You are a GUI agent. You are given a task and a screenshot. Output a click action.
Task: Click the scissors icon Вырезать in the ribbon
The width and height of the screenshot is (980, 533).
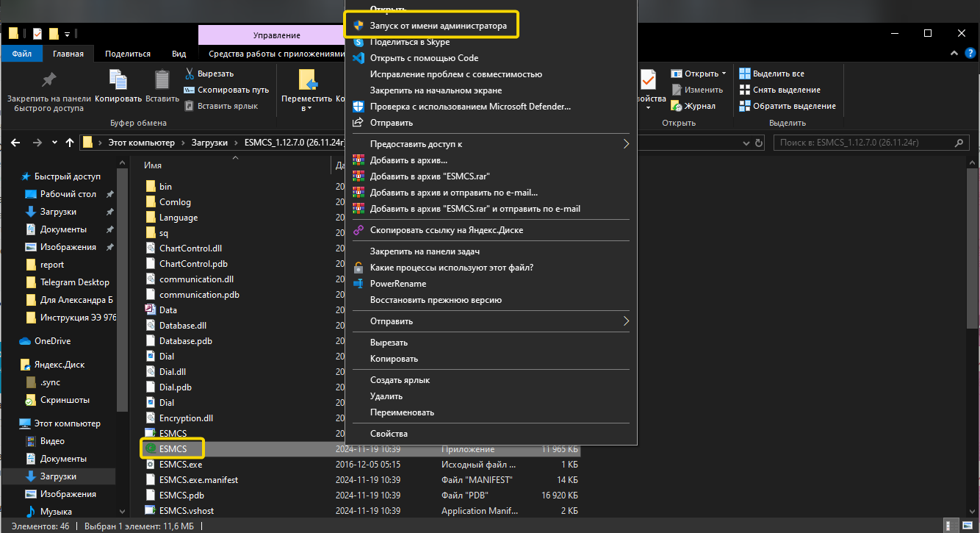pyautogui.click(x=190, y=74)
